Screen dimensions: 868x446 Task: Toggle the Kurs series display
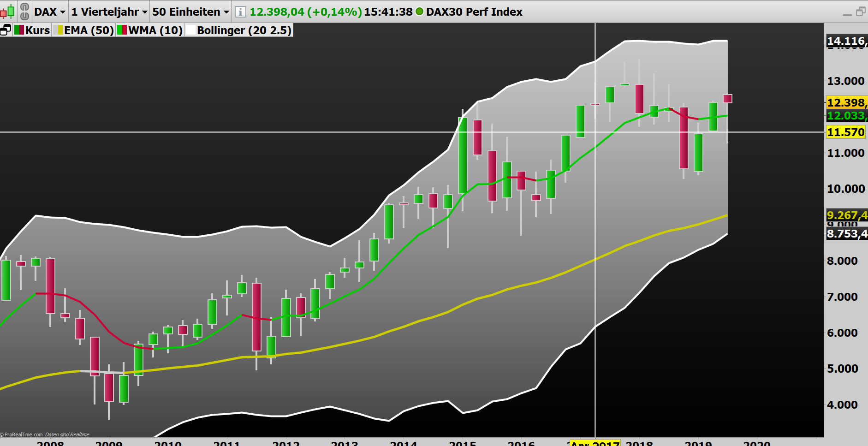[x=38, y=30]
